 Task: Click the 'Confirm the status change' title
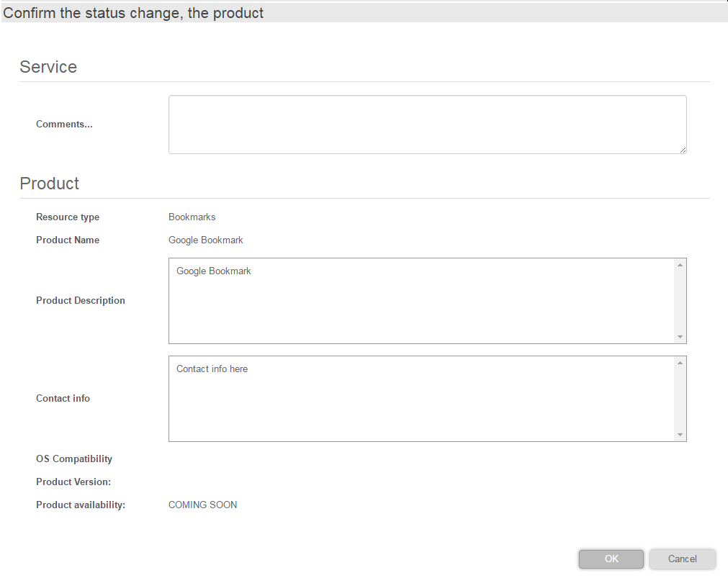[x=132, y=13]
